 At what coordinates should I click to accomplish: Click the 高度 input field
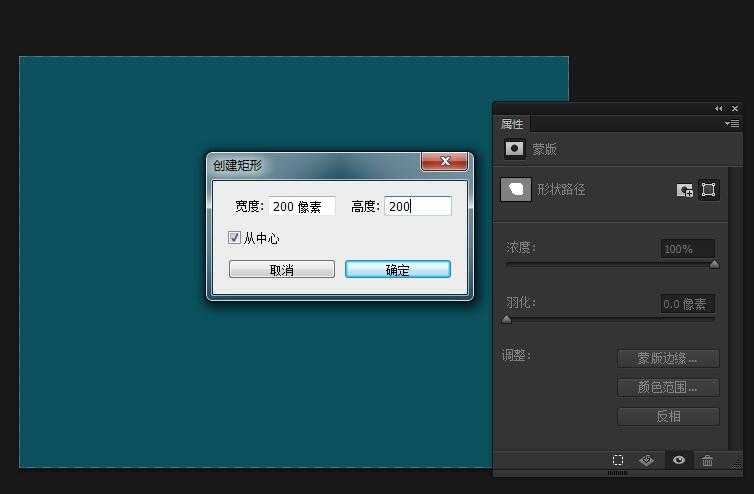click(x=418, y=206)
